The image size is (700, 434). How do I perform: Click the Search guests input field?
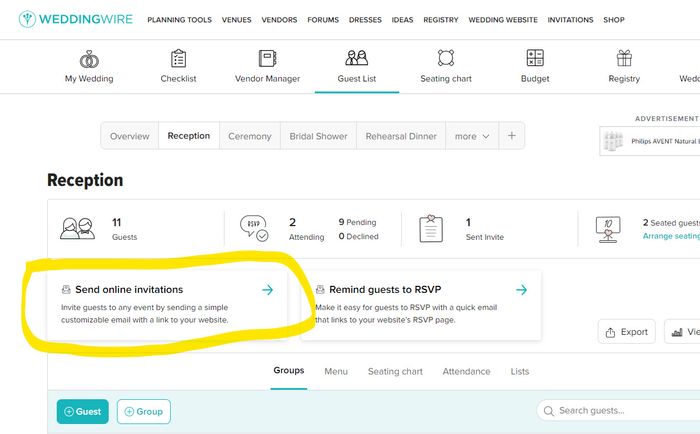(620, 410)
